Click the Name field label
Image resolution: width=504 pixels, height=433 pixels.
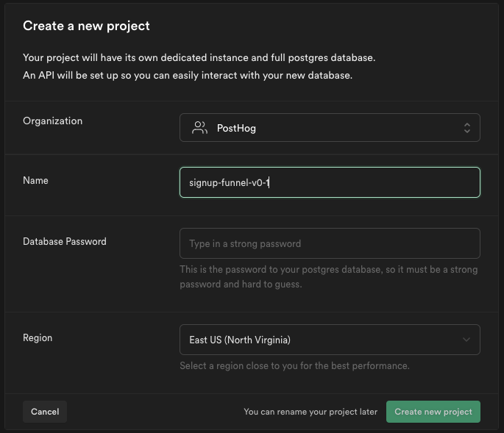(35, 180)
